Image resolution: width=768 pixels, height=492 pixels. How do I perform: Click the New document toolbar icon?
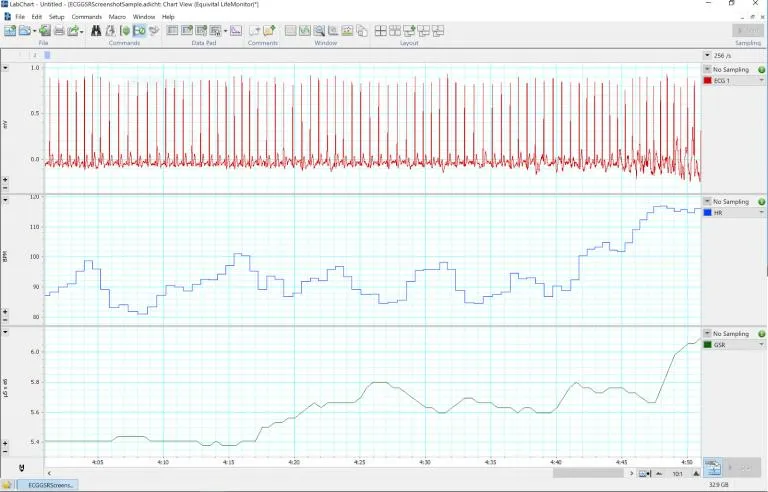[x=10, y=31]
